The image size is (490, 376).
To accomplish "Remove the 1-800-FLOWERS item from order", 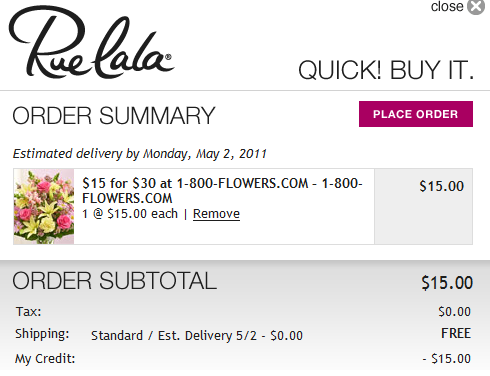I will (x=216, y=214).
